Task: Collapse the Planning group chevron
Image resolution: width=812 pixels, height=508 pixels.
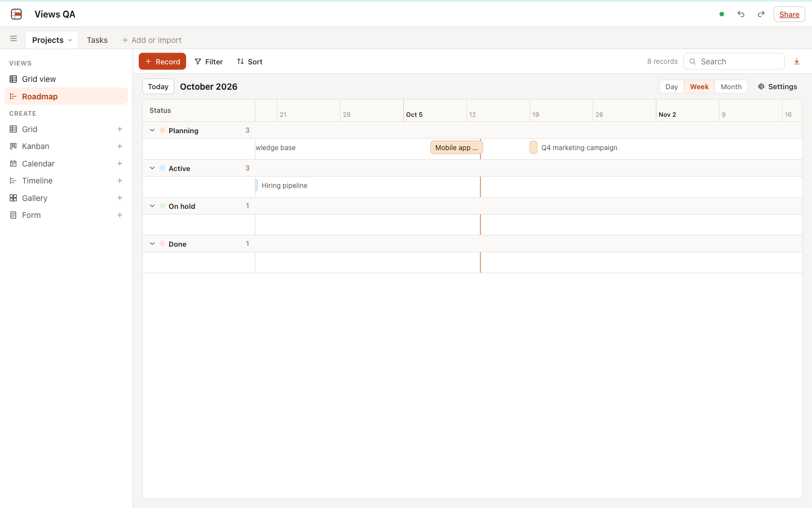Action: pos(152,130)
